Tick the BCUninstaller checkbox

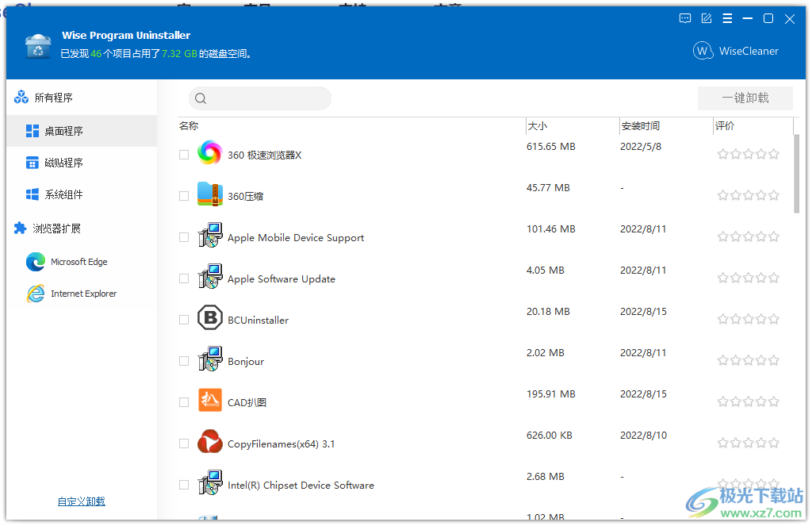pos(184,319)
